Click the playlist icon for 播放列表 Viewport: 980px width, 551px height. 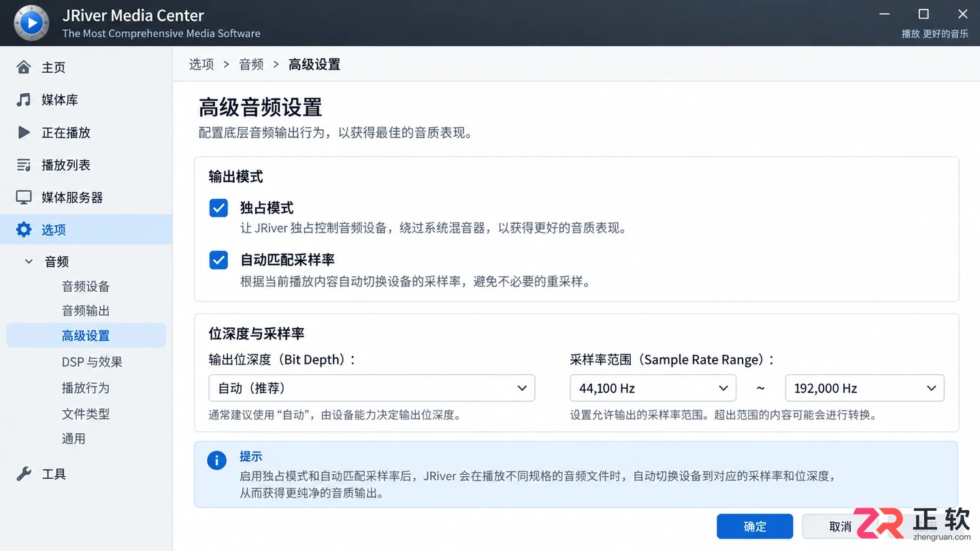coord(24,165)
